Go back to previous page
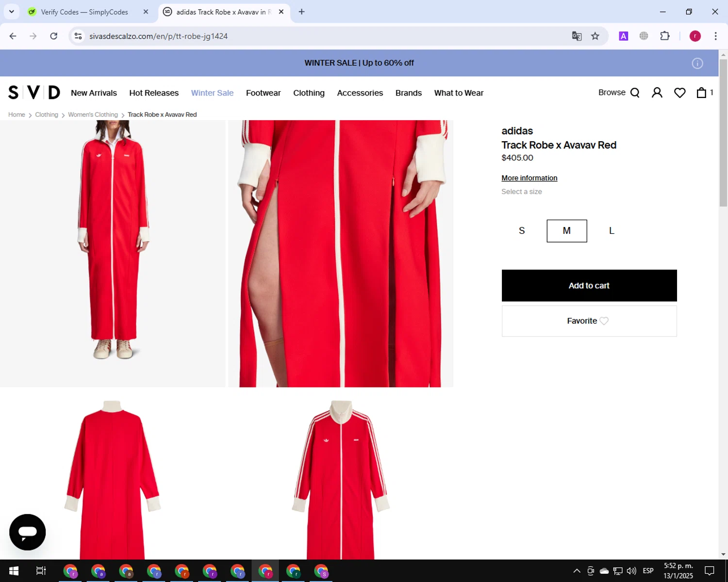728x582 pixels. click(13, 36)
